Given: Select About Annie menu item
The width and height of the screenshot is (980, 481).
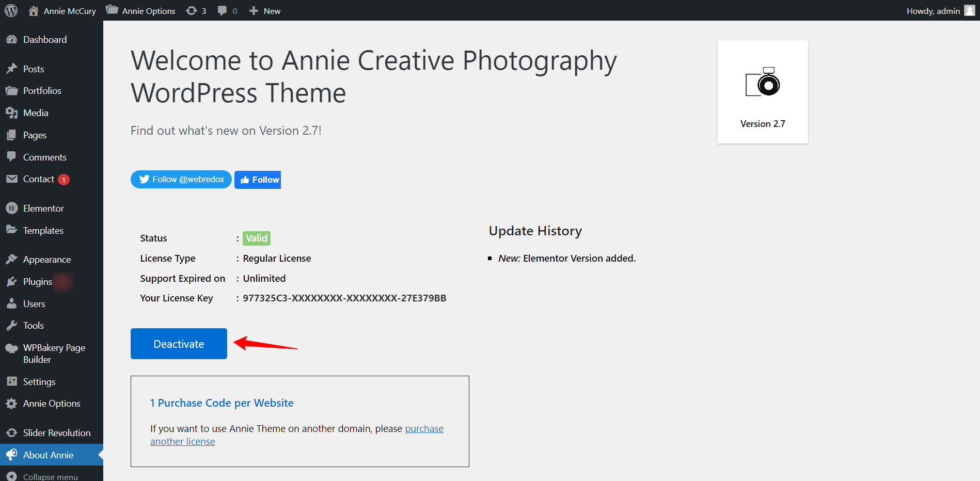Looking at the screenshot, I should pyautogui.click(x=52, y=455).
